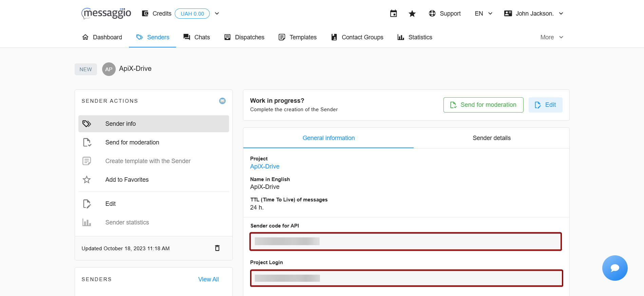Click the Messaggio logo

coord(106,13)
